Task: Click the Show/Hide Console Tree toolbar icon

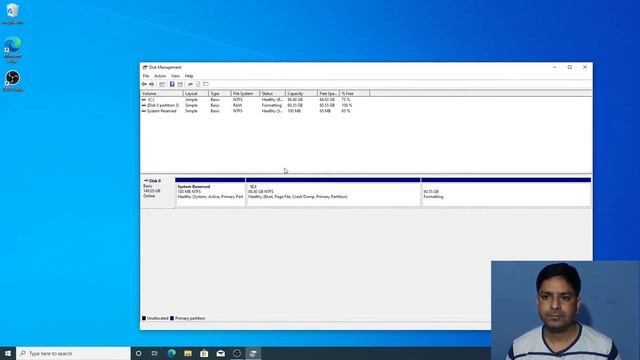Action: tap(162, 84)
